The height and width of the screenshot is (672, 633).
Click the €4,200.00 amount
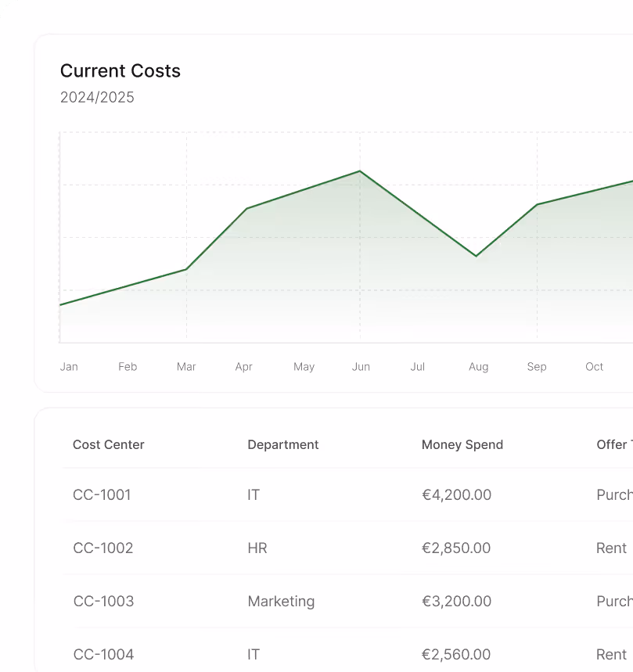tap(456, 495)
